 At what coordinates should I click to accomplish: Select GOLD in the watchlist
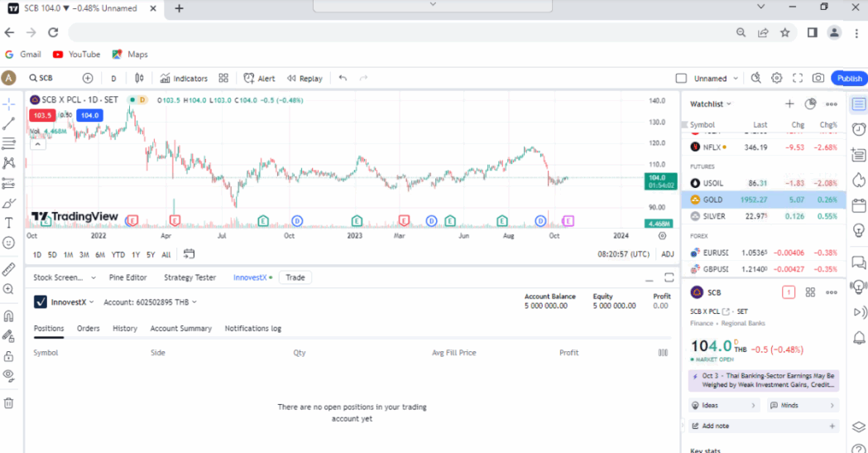(x=764, y=200)
